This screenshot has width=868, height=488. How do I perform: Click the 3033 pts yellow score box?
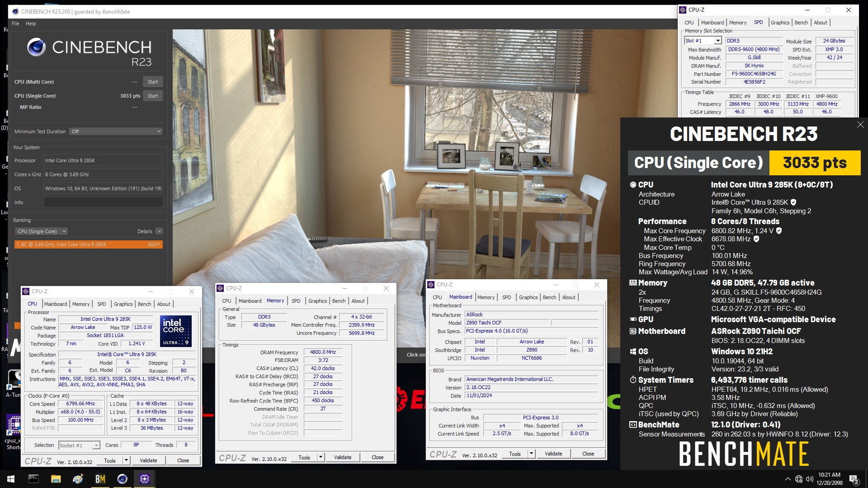(815, 163)
